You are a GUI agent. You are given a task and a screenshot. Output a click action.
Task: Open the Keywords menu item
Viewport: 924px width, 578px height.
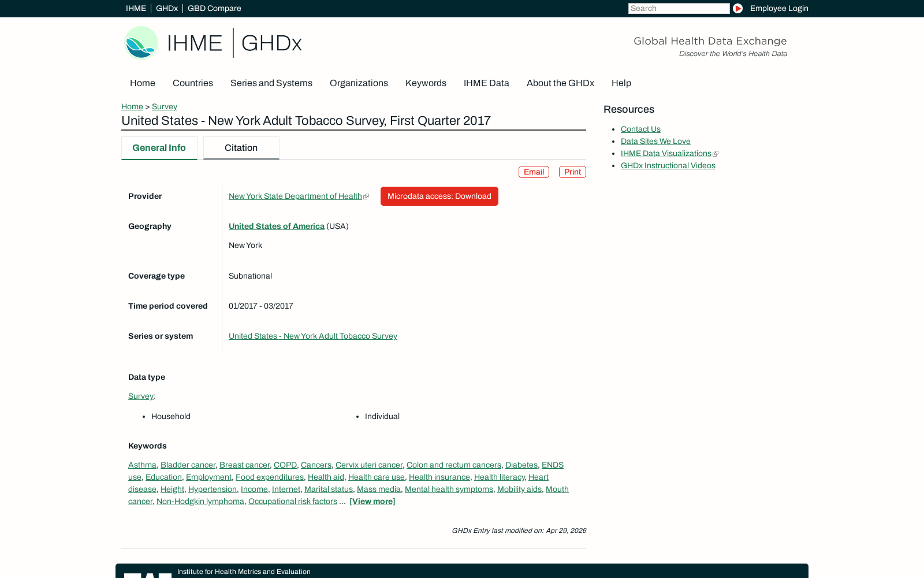tap(426, 83)
